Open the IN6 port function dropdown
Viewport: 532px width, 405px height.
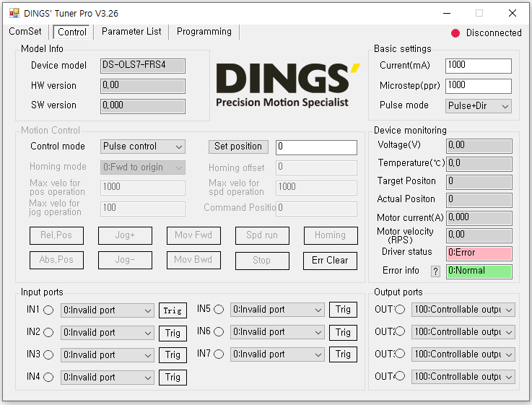pos(277,332)
